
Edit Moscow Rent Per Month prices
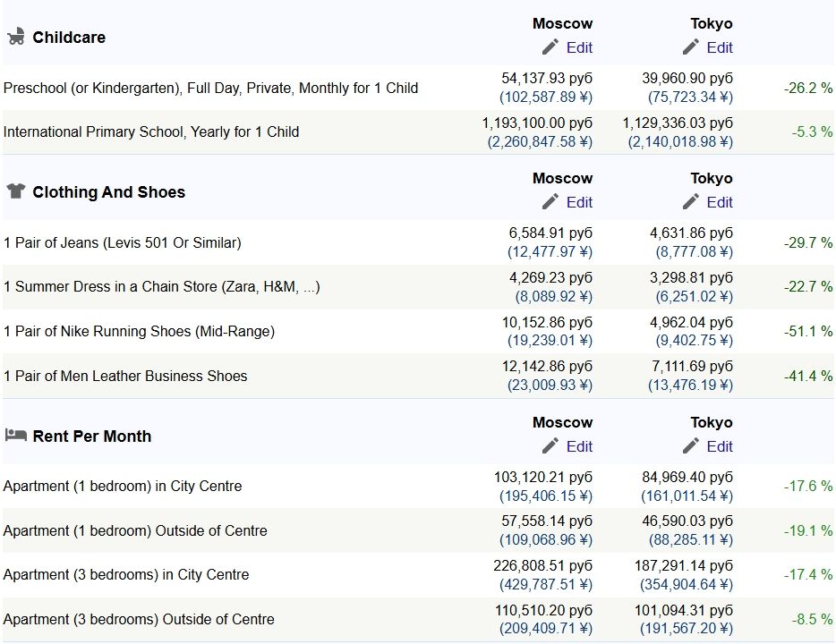point(579,446)
